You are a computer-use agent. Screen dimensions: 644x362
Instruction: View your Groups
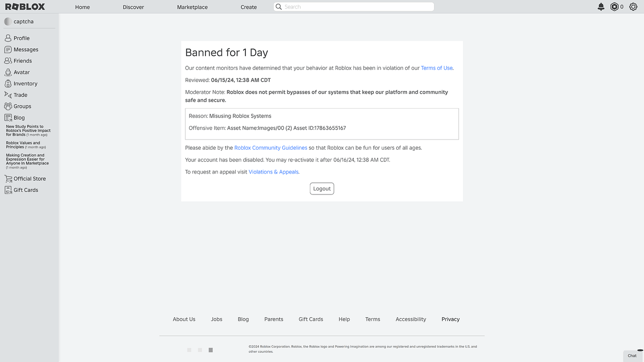tap(22, 106)
